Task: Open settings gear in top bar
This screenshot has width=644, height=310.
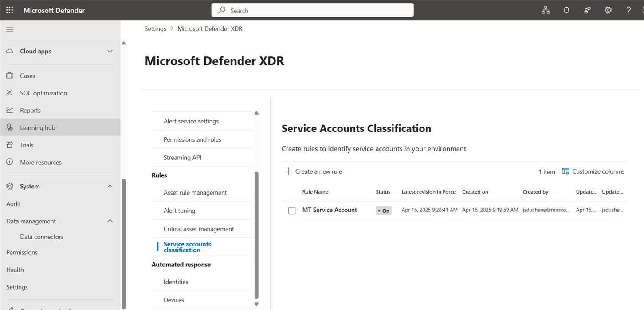Action: pyautogui.click(x=608, y=10)
